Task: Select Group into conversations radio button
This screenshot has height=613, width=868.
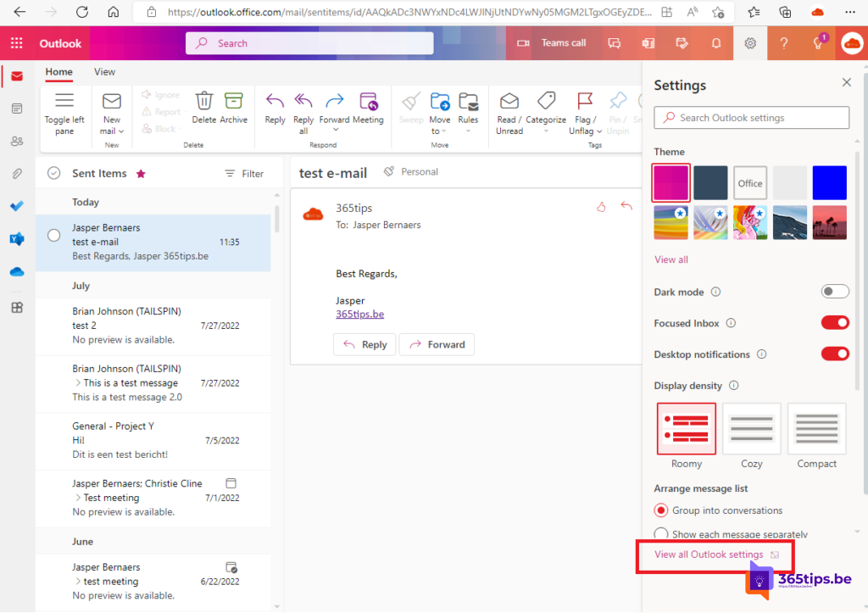Action: coord(661,510)
